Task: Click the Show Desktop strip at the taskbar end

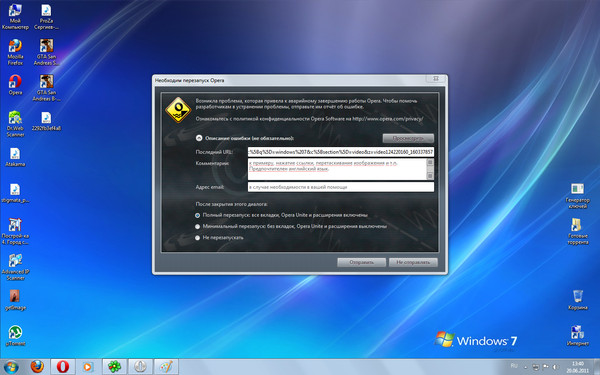Action: tap(597, 367)
